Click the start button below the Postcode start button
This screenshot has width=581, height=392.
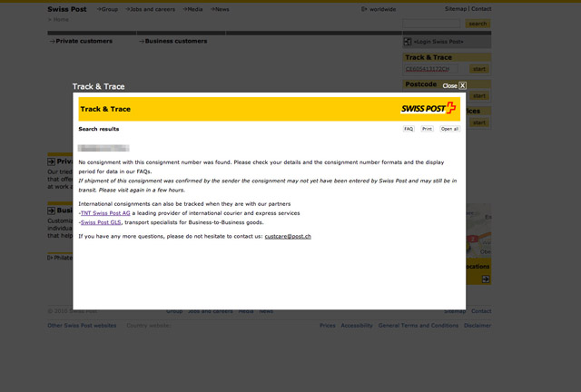[x=479, y=122]
